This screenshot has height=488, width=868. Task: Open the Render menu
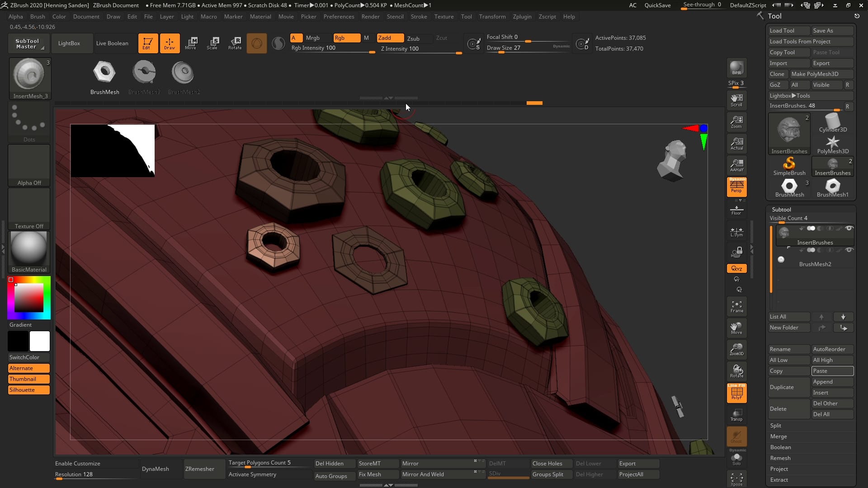pyautogui.click(x=370, y=16)
